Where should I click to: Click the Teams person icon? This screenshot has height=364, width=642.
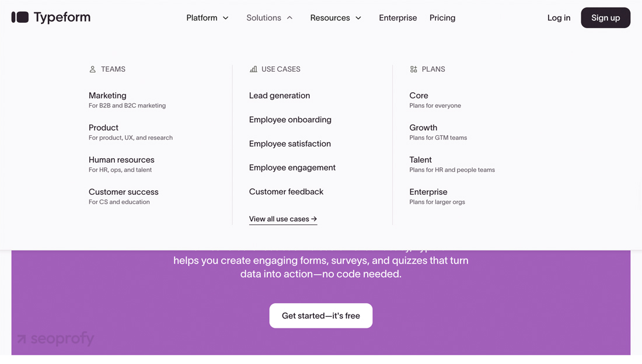(x=92, y=69)
